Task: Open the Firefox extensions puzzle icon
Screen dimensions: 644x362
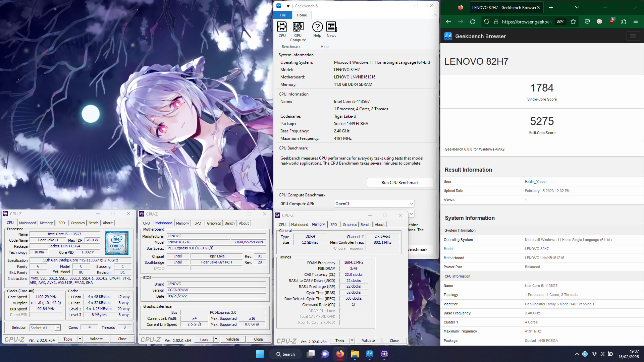Action: (x=624, y=22)
